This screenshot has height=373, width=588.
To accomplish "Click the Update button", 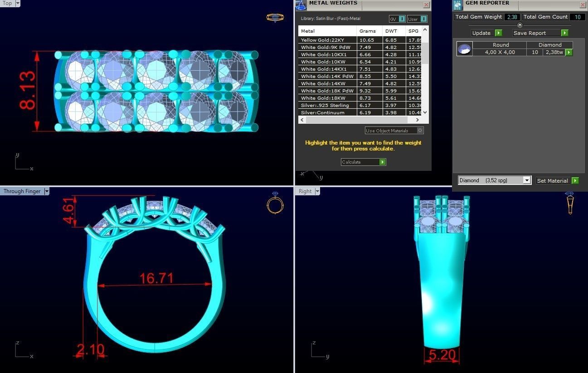I will click(x=486, y=33).
